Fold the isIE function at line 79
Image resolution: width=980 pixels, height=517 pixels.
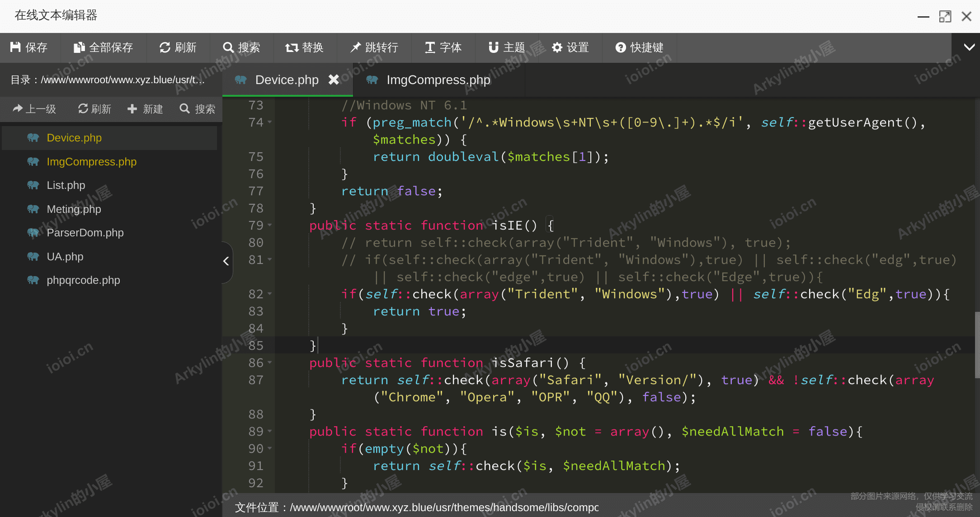tap(270, 225)
